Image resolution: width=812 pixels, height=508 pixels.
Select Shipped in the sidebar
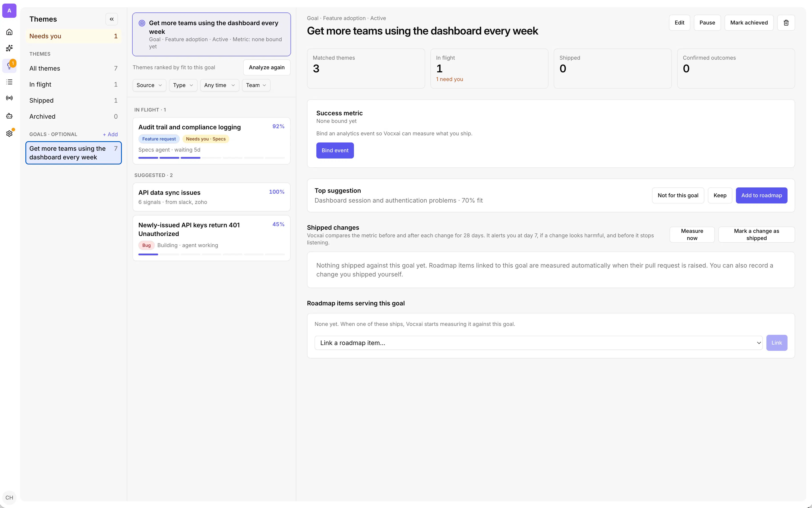[x=73, y=100]
